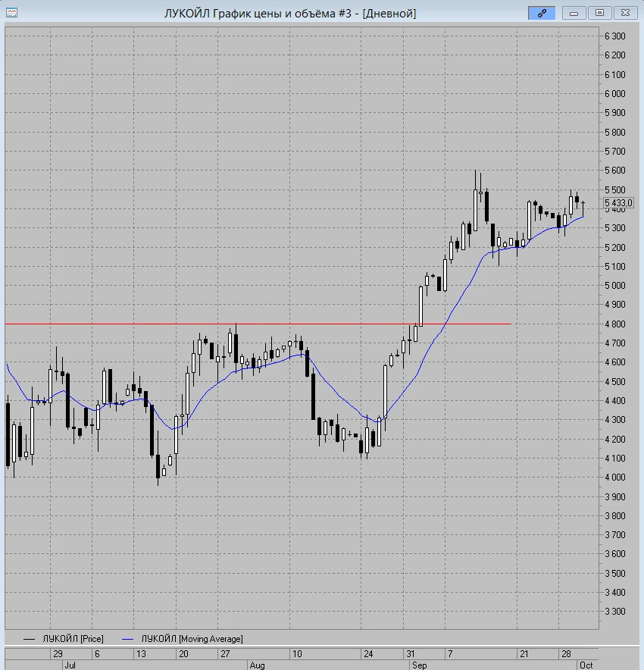Click the current price label '5 433,0'
Screen dimensions: 644x670
(x=618, y=203)
